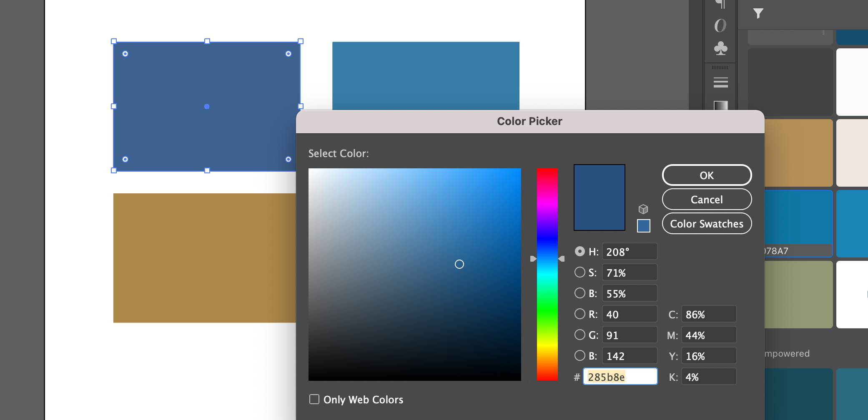Click the horizontal lines panel icon
Image resolution: width=868 pixels, height=420 pixels.
click(720, 83)
